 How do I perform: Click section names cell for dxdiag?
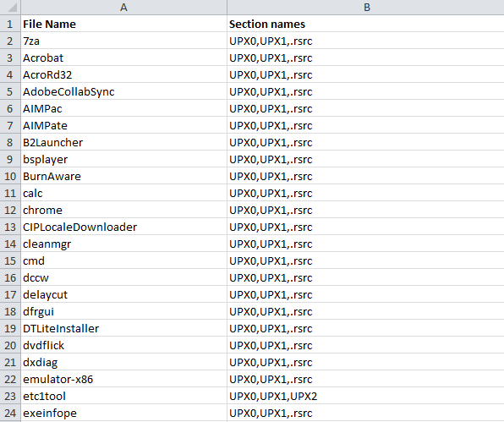tap(365, 362)
